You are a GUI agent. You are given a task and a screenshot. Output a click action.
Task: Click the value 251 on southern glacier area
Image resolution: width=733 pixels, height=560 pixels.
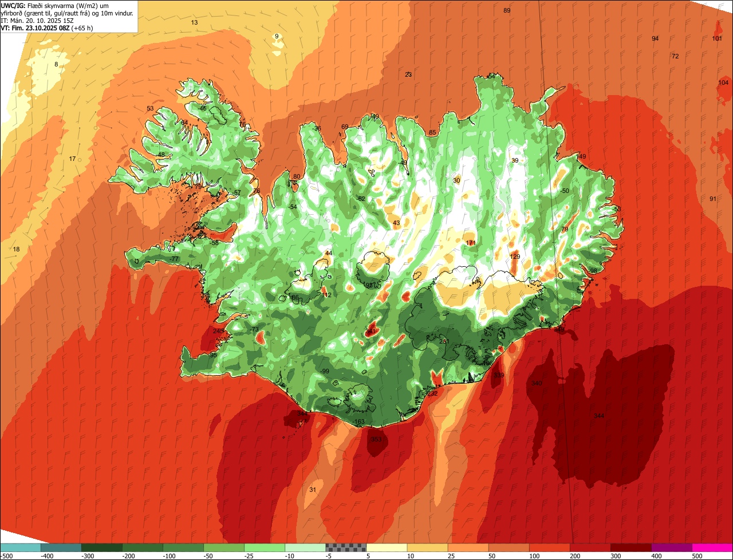point(444,341)
